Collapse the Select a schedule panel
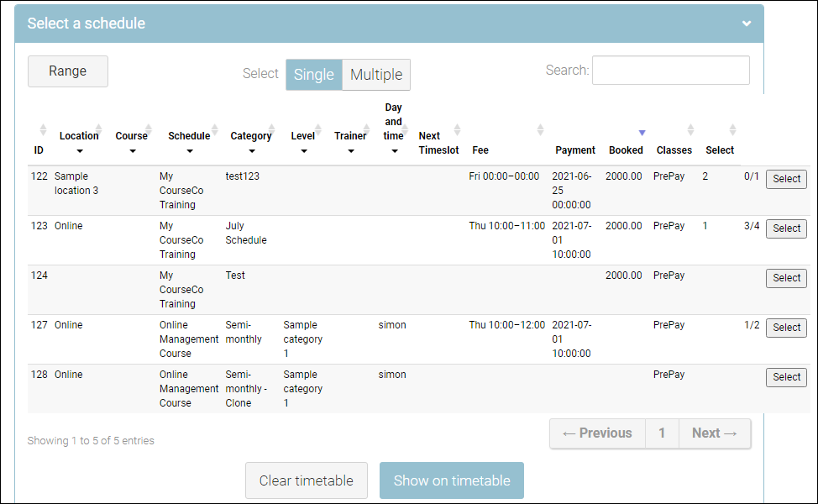 (746, 24)
